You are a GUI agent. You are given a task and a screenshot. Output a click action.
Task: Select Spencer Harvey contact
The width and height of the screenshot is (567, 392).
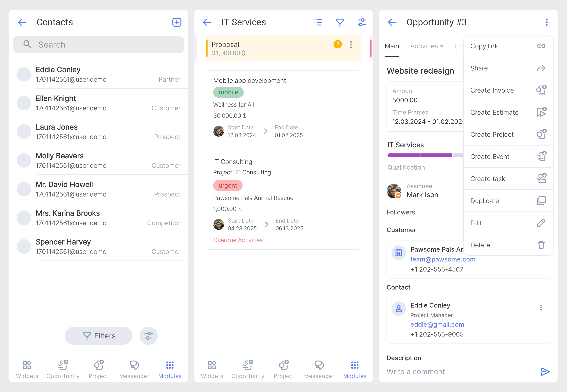pos(98,247)
